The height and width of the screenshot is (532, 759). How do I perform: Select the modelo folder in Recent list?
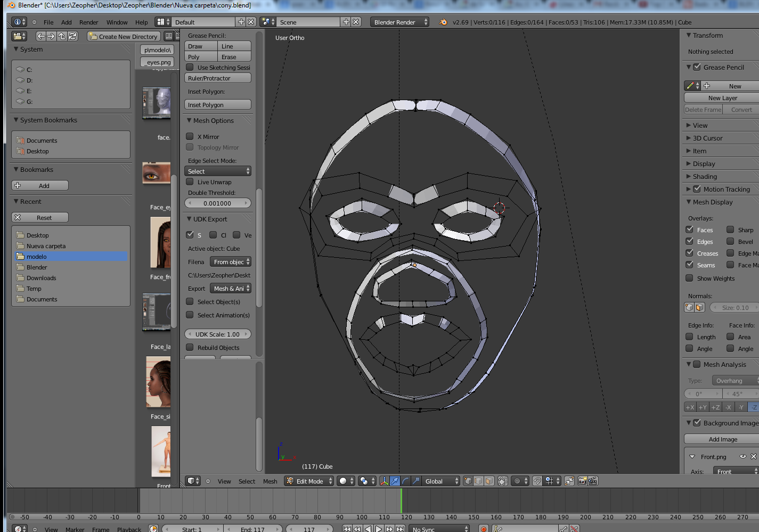(37, 257)
